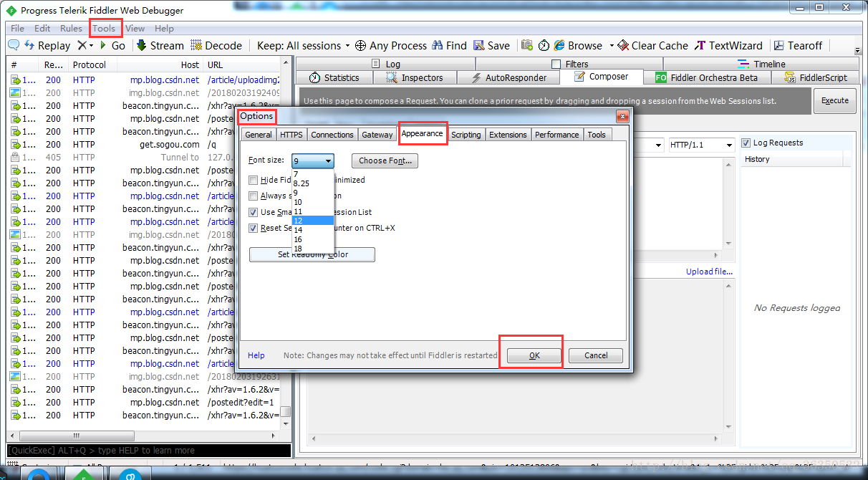Open the Browse dropdown arrow
Image resolution: width=868 pixels, height=480 pixels.
(612, 46)
